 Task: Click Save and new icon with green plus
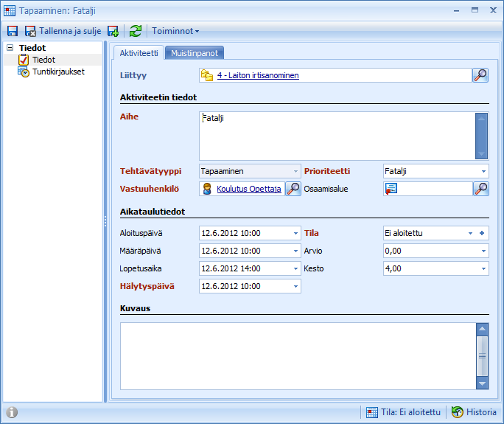(x=113, y=31)
